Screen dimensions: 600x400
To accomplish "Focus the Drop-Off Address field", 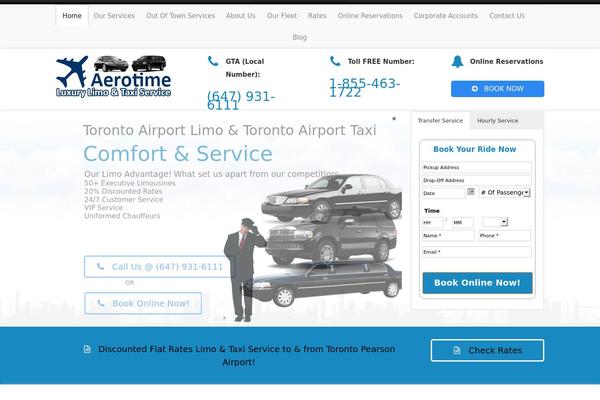I will [x=477, y=180].
